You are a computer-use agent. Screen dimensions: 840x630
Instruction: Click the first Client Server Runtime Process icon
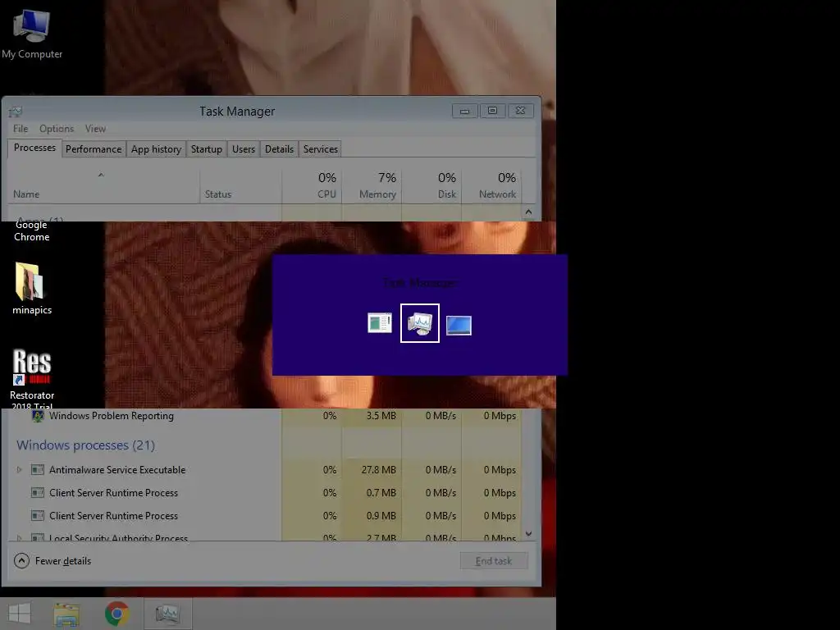click(38, 493)
